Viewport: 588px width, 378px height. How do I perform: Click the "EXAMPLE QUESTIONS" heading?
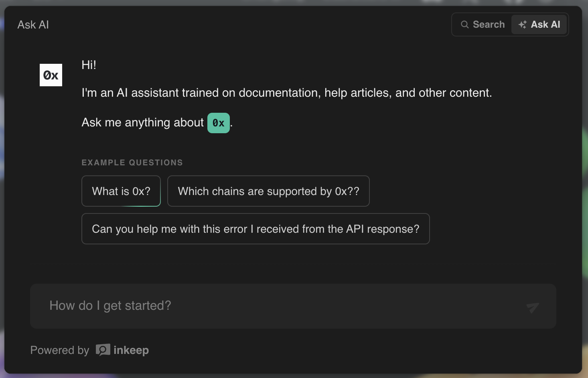[132, 163]
